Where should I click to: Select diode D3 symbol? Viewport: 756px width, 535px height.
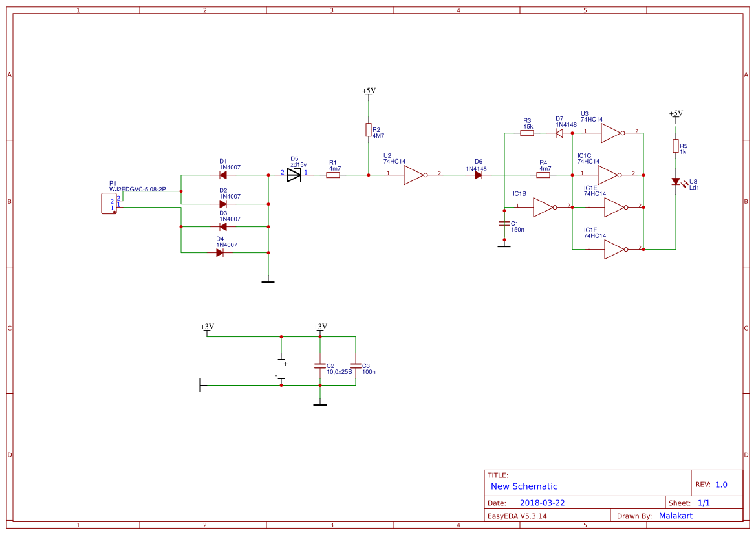(223, 226)
